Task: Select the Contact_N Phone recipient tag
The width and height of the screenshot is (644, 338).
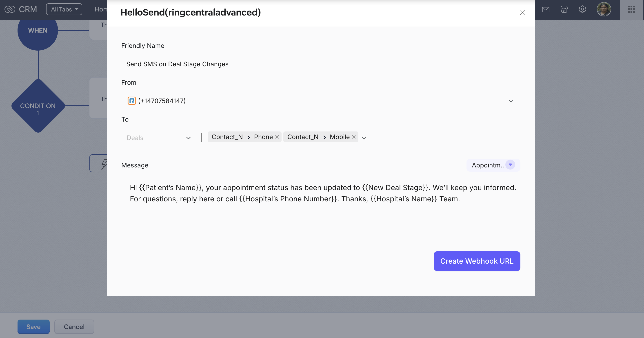Action: pyautogui.click(x=244, y=137)
